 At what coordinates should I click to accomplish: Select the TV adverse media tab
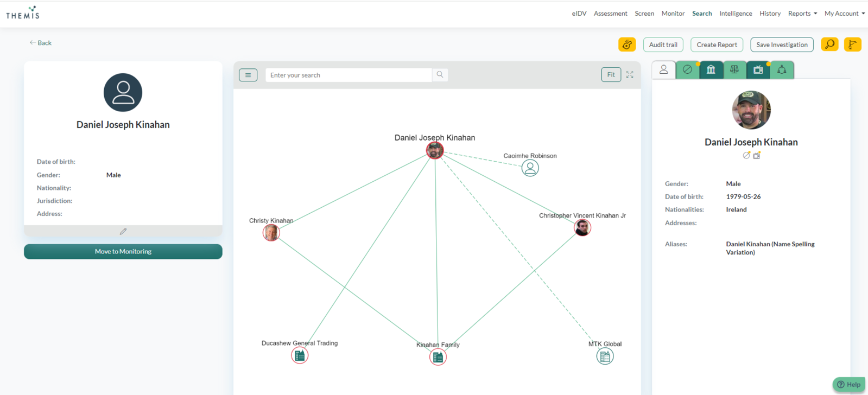[758, 69]
